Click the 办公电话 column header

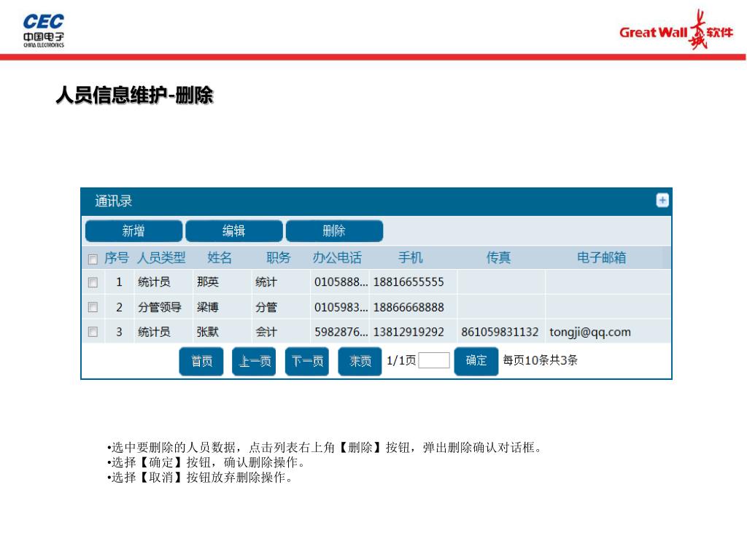pyautogui.click(x=337, y=257)
